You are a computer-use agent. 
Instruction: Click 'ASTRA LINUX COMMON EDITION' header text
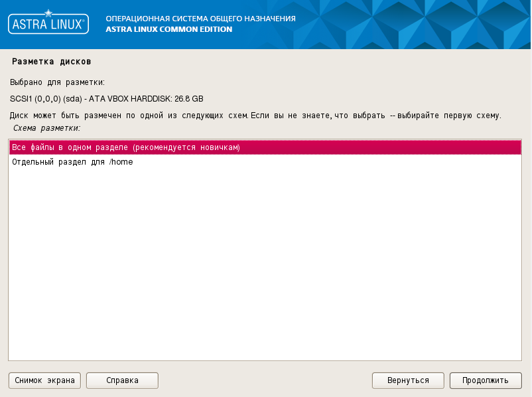(169, 29)
